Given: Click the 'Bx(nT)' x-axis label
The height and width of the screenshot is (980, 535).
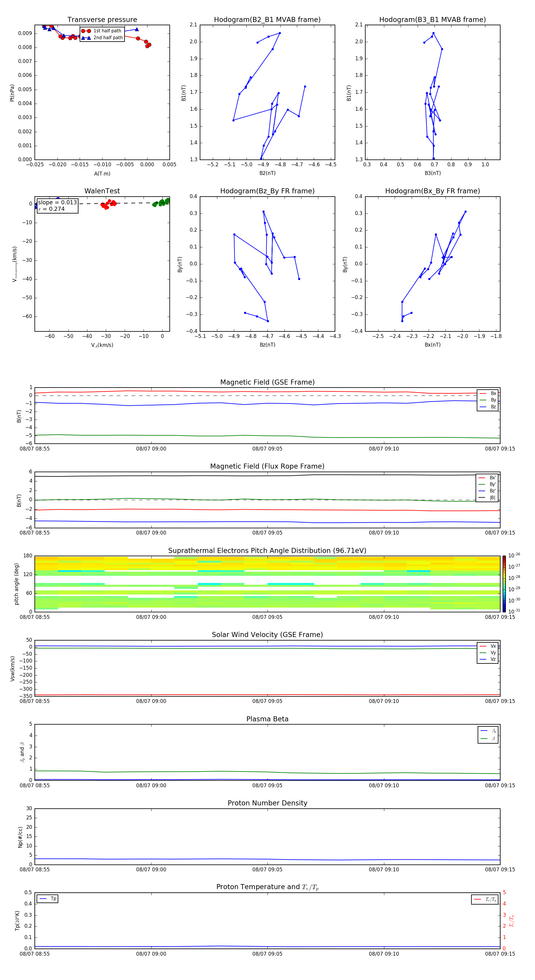Looking at the screenshot, I should (x=432, y=345).
